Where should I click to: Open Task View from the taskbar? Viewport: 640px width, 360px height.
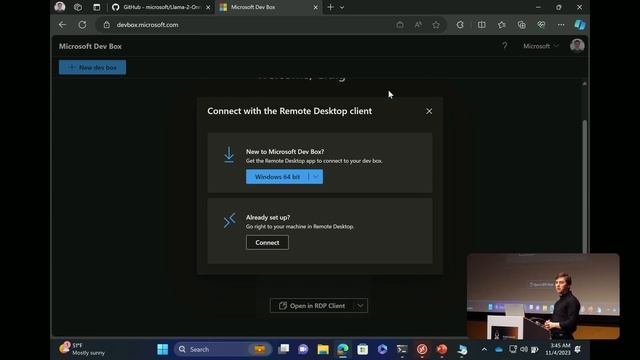pyautogui.click(x=283, y=349)
